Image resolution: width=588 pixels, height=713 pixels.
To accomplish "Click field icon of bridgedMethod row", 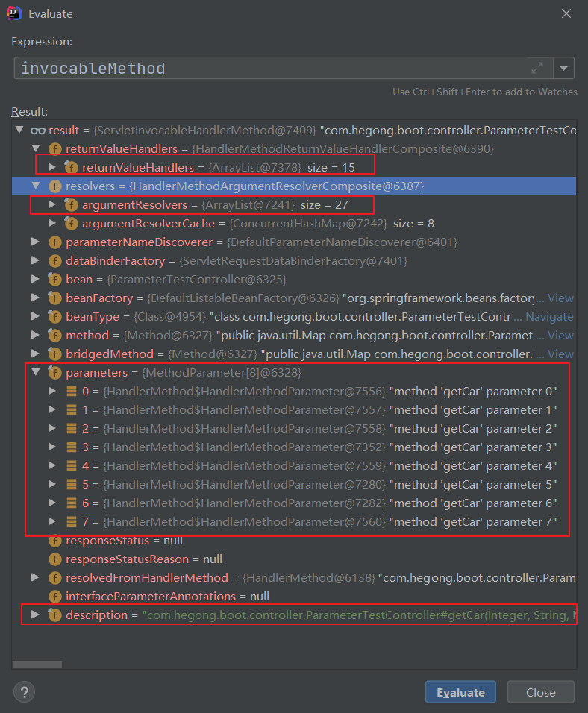I will pos(55,354).
